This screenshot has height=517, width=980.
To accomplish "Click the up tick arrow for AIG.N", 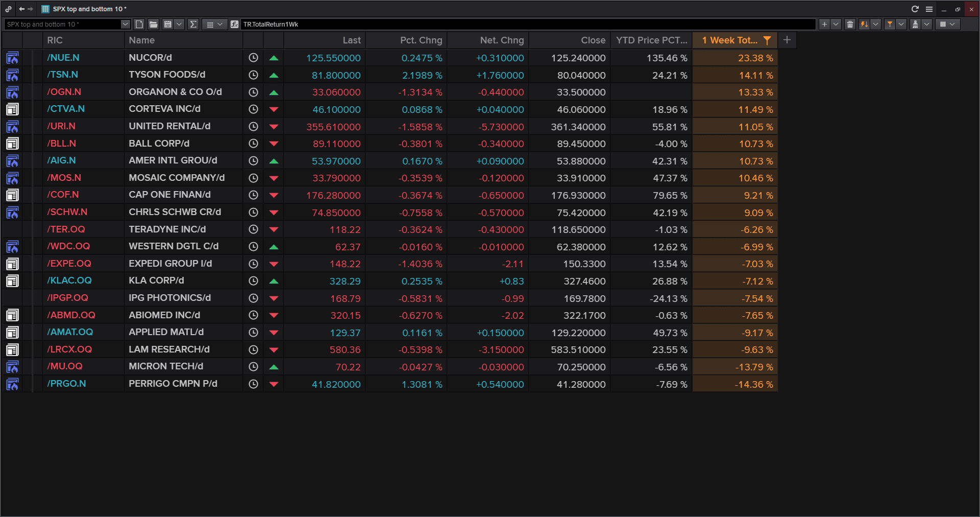I will coord(274,161).
